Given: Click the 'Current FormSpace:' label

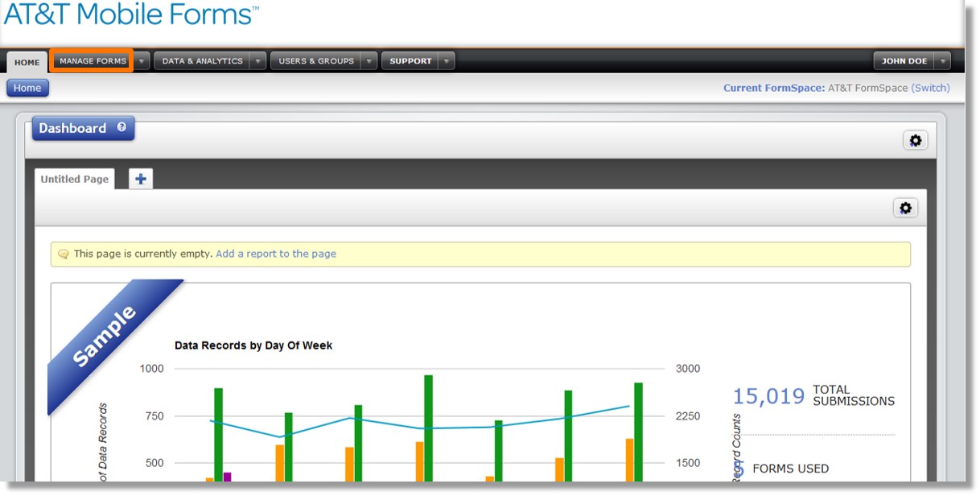Looking at the screenshot, I should 774,88.
